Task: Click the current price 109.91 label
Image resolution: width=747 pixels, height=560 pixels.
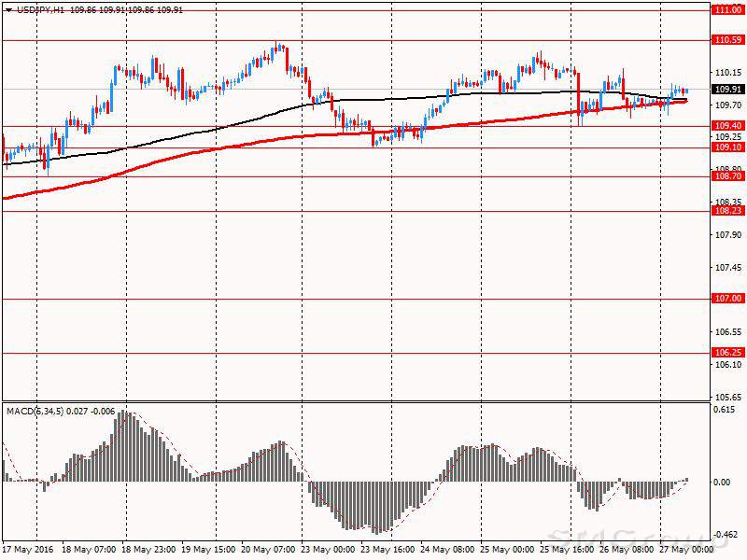Action: click(727, 90)
